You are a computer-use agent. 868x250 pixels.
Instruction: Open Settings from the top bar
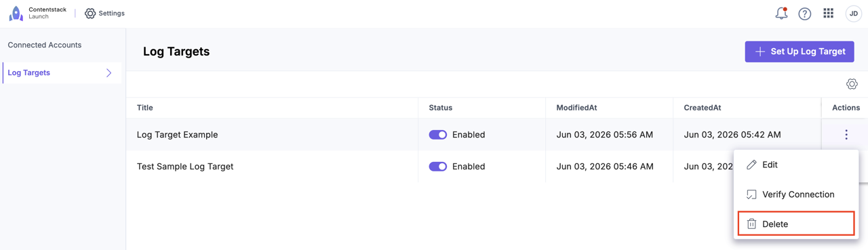[104, 13]
